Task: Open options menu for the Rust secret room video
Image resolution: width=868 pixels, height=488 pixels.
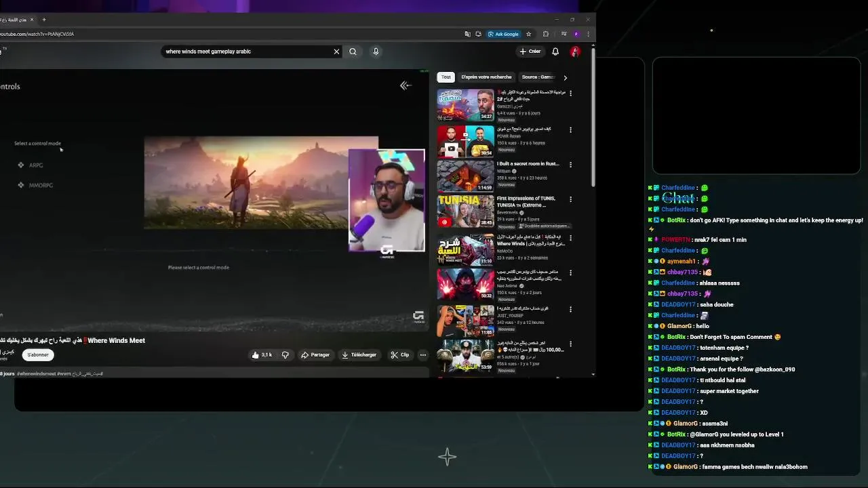Action: tap(570, 165)
